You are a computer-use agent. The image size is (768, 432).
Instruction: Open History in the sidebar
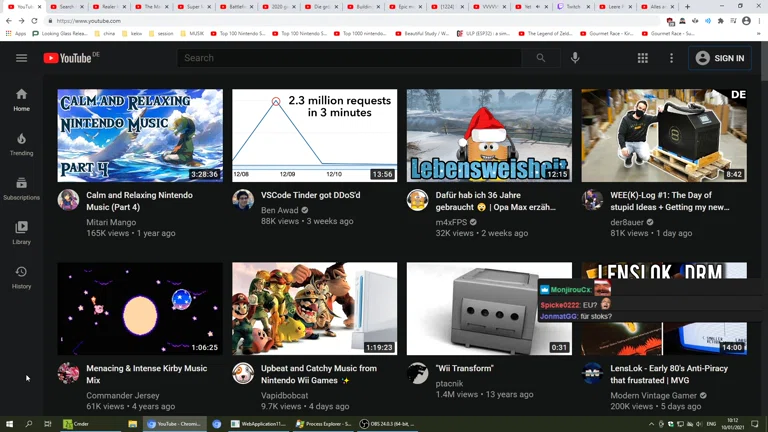point(21,277)
